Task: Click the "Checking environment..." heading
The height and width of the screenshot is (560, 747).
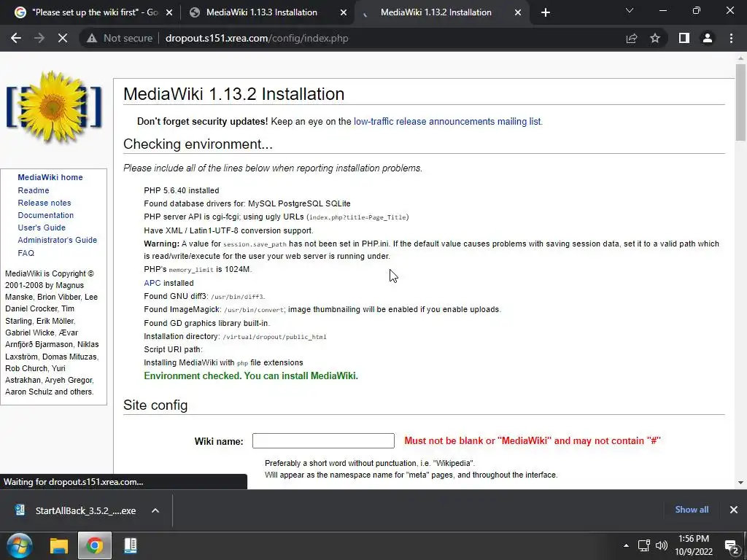Action: click(198, 144)
